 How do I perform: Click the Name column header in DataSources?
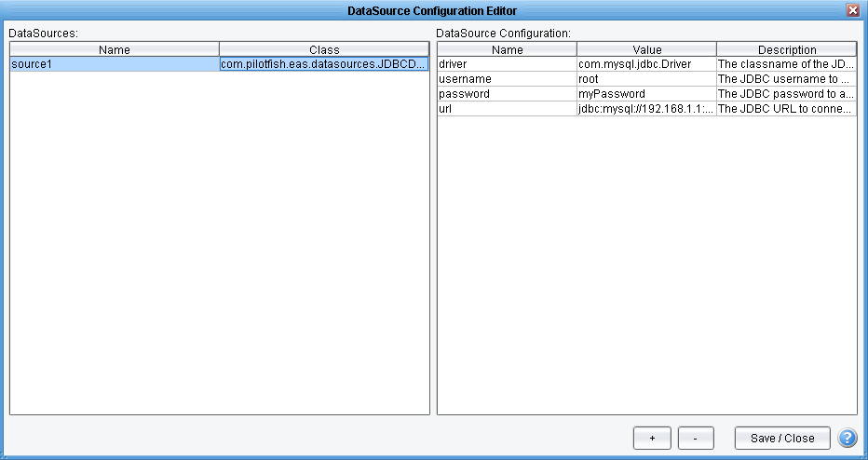[x=115, y=49]
